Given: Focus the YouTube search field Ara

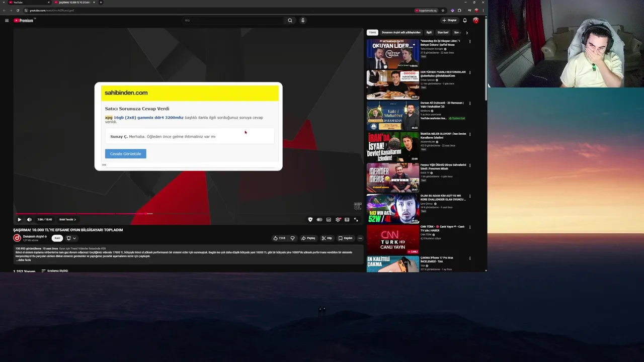Looking at the screenshot, I should 233,21.
